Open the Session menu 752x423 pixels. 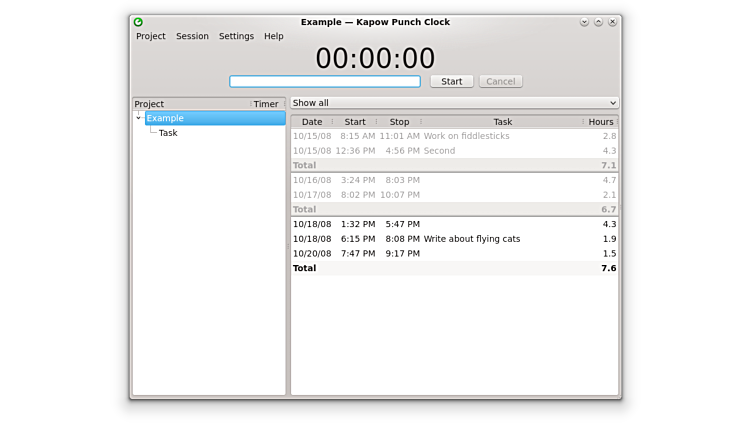pos(192,36)
